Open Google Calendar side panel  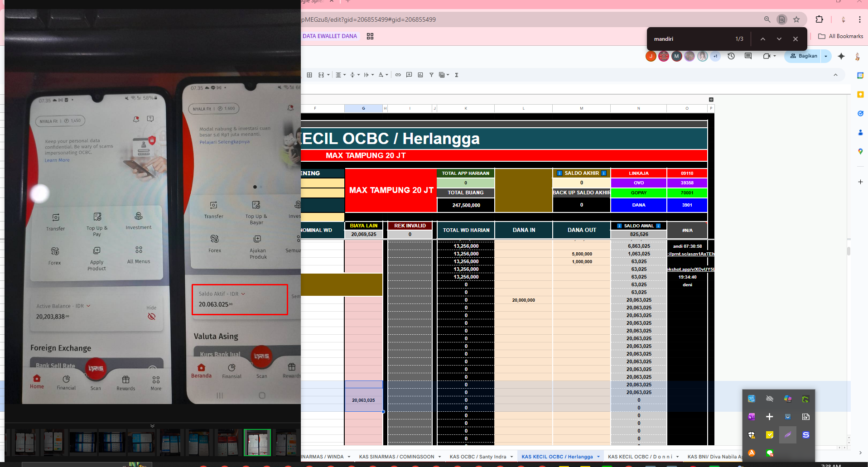pyautogui.click(x=860, y=76)
